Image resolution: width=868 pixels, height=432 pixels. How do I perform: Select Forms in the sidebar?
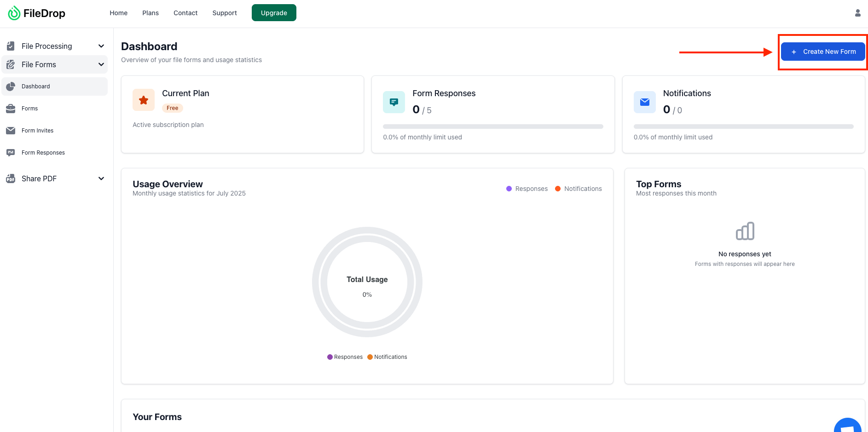coord(55,109)
